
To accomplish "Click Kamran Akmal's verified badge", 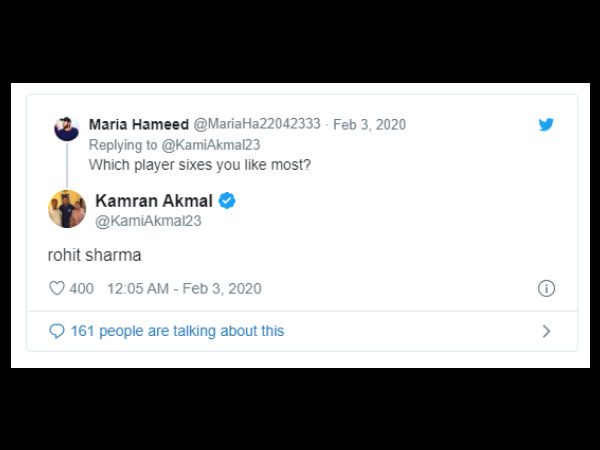I will (x=227, y=201).
